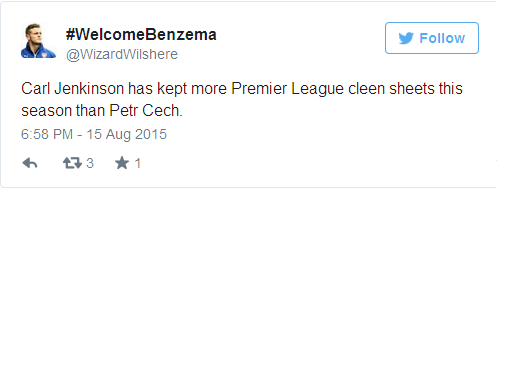
Task: Click the reply arrow icon
Action: click(x=30, y=163)
